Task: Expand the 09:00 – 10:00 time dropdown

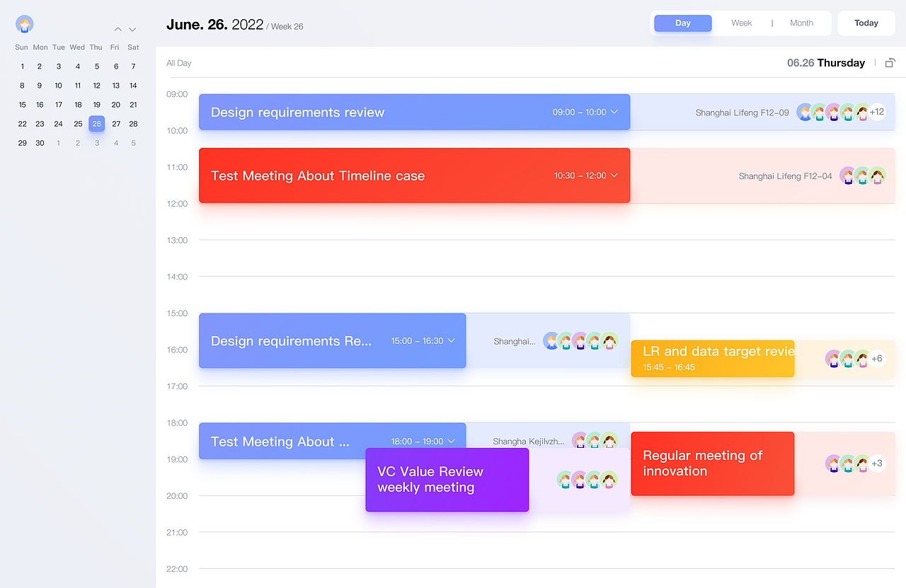Action: coord(614,112)
